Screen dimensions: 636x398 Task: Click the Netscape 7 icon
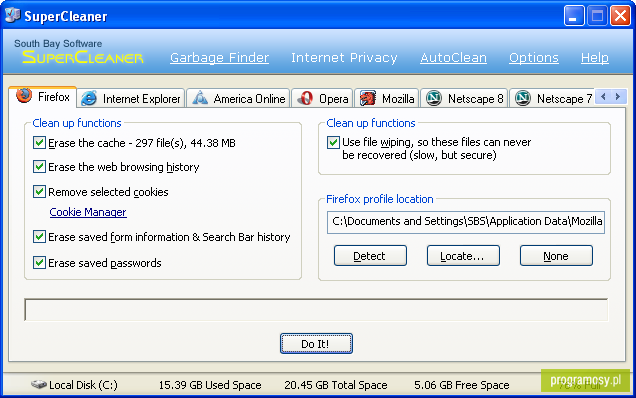pyautogui.click(x=523, y=98)
